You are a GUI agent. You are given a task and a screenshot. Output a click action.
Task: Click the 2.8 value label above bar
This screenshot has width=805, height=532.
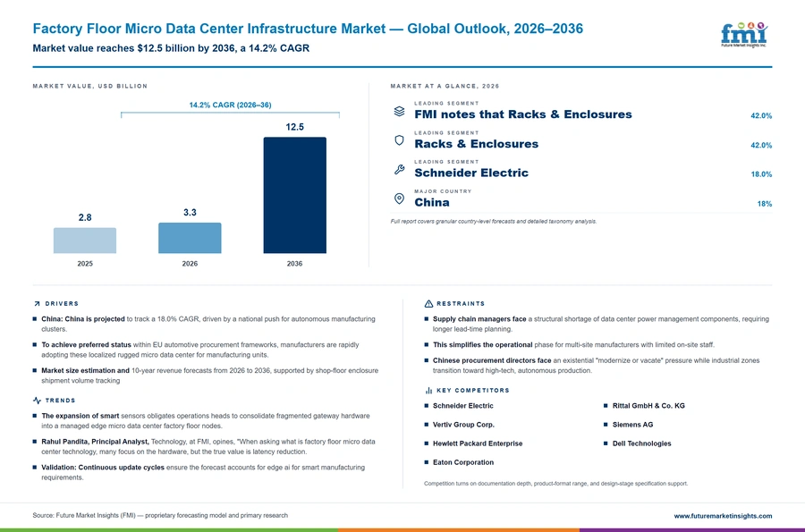(85, 217)
